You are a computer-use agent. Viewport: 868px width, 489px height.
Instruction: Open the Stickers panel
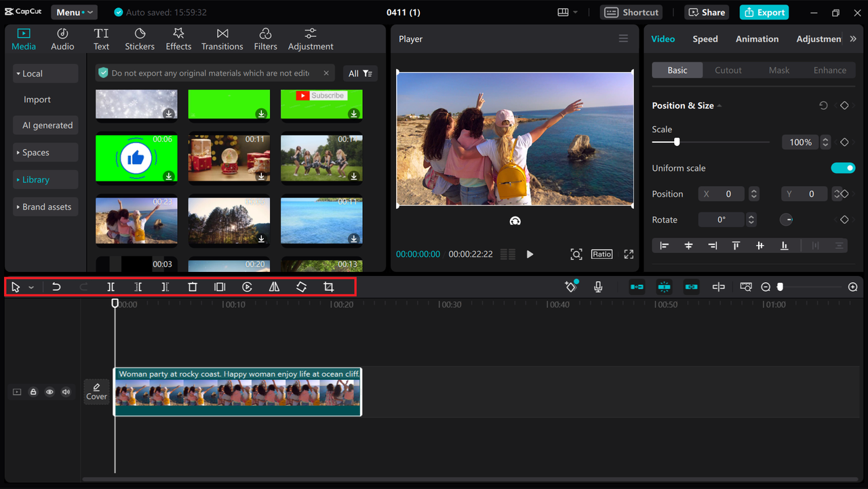[139, 38]
